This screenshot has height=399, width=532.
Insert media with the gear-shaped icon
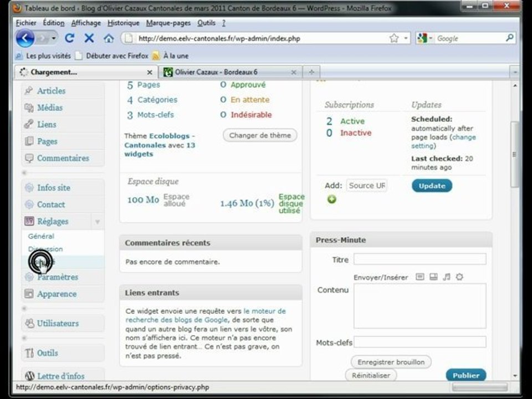[459, 277]
